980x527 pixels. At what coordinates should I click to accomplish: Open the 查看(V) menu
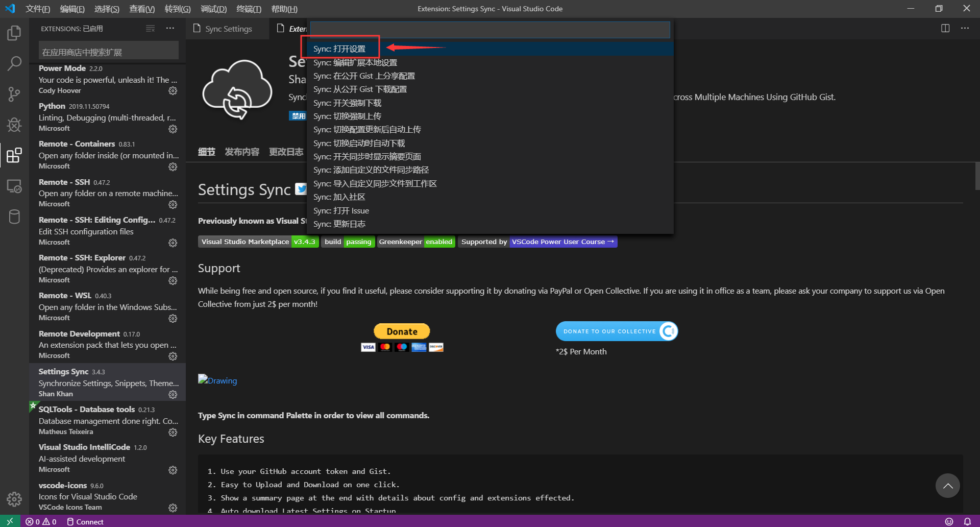click(x=142, y=9)
